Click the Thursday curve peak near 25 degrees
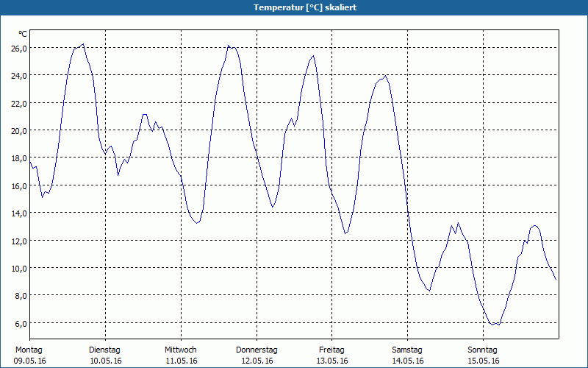The image size is (588, 368). pos(313,56)
